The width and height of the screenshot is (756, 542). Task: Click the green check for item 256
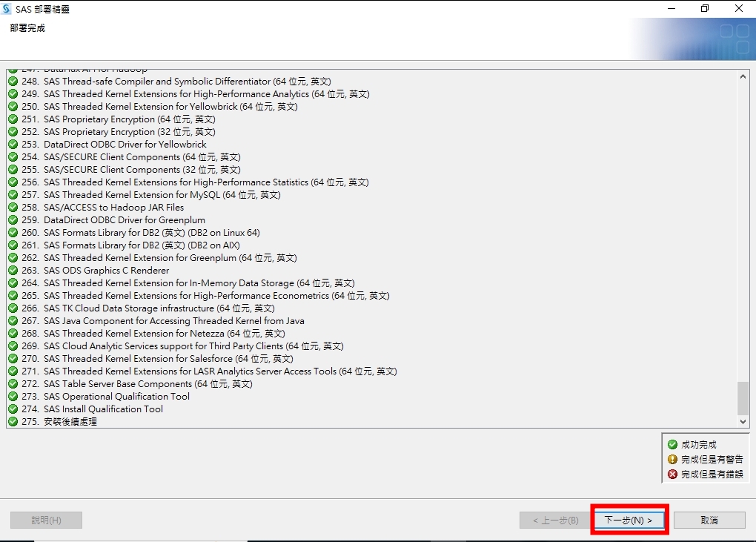coord(13,182)
